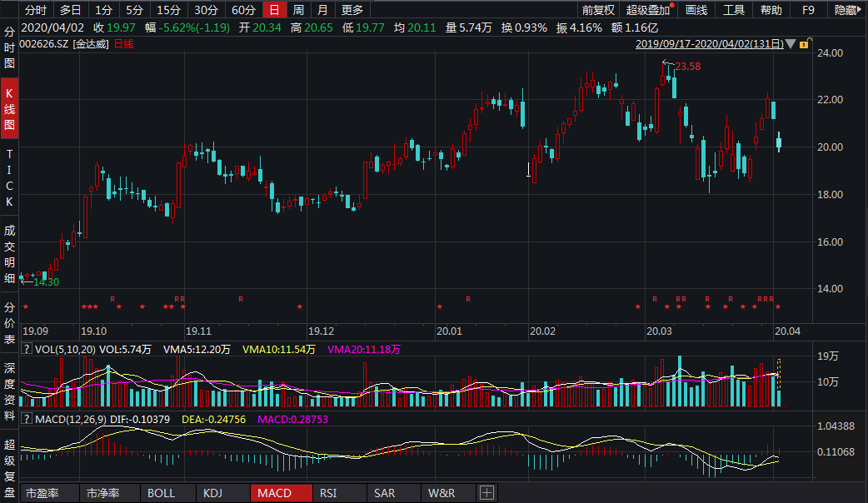Viewport: 868px width, 503px height.
Task: Select the 月 monthly period
Action: coord(322,10)
